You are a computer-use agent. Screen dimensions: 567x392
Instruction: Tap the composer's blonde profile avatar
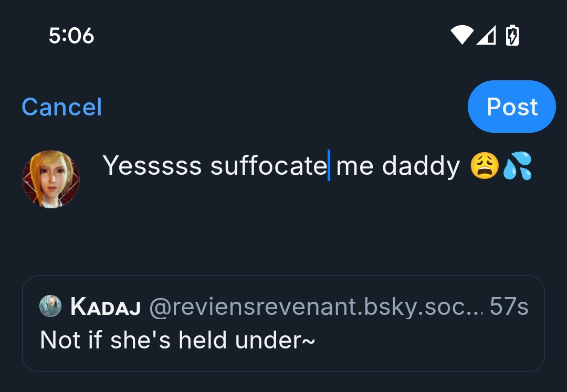point(51,179)
